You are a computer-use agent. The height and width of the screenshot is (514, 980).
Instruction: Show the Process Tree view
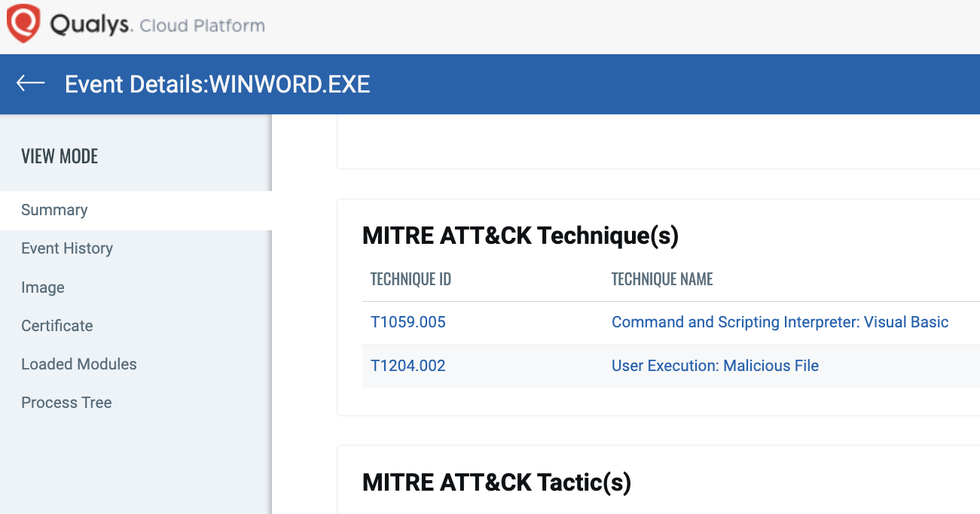66,402
